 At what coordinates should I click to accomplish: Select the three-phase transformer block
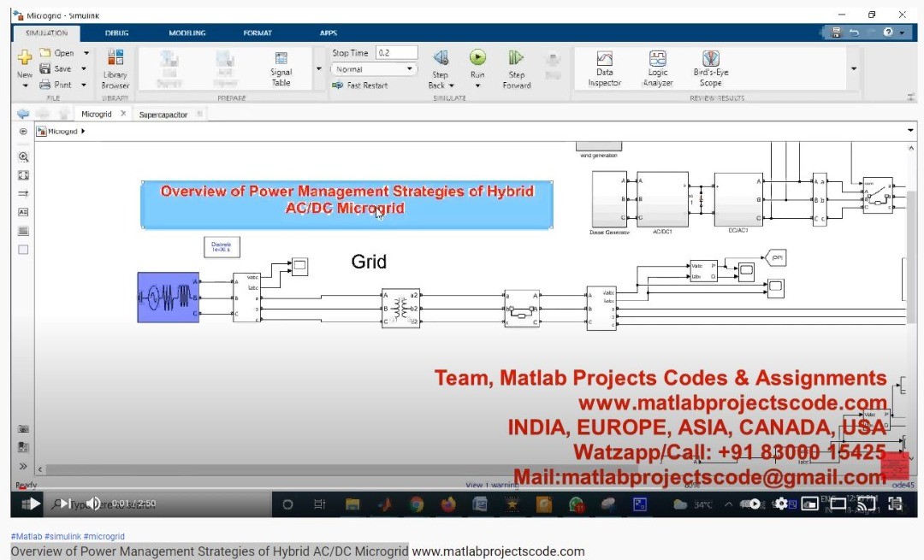400,308
